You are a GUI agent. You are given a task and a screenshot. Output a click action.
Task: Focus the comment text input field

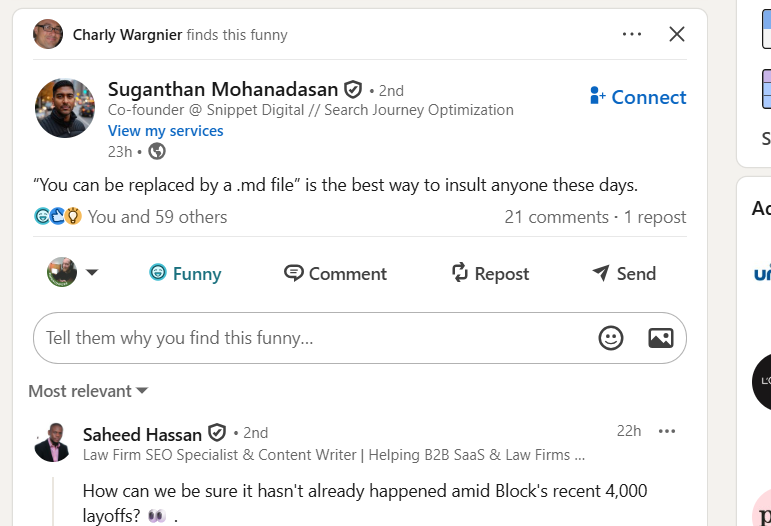pos(300,338)
